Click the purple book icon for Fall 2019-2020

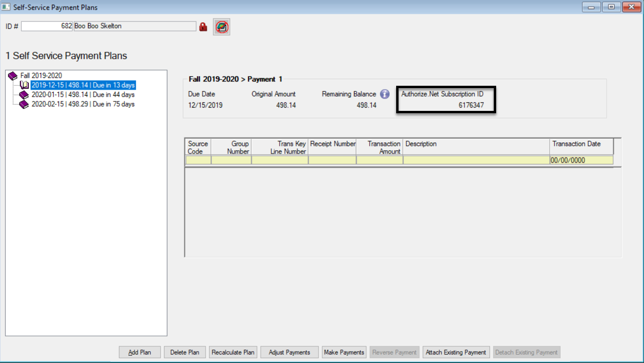coord(13,76)
